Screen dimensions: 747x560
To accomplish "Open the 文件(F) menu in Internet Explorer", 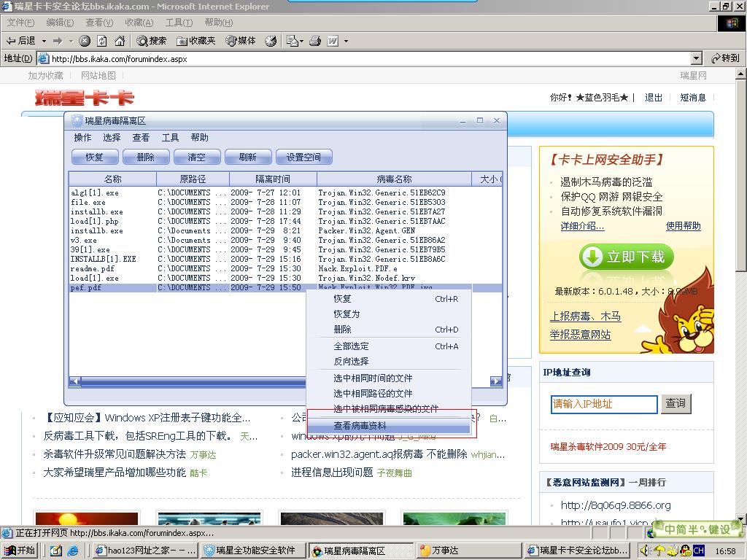I will click(x=20, y=23).
